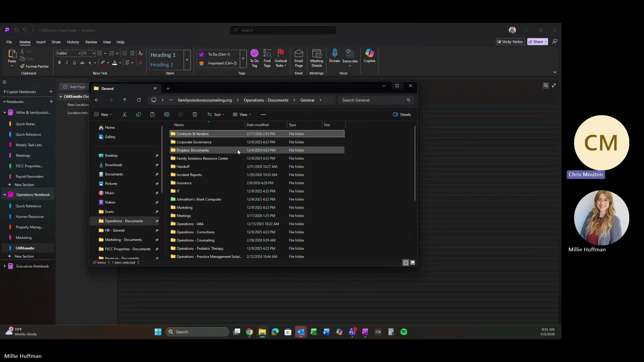
Task: Click the Add Page button
Action: point(74,87)
